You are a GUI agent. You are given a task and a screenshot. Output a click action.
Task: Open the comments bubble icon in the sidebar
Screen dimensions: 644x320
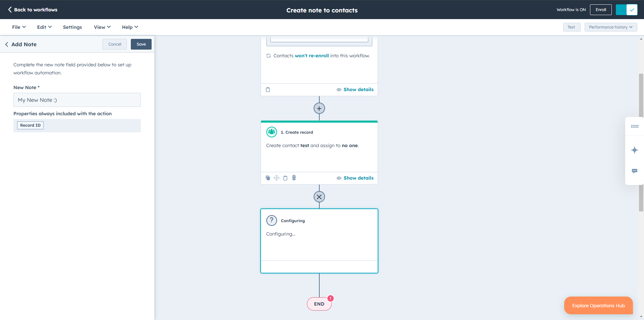(634, 171)
